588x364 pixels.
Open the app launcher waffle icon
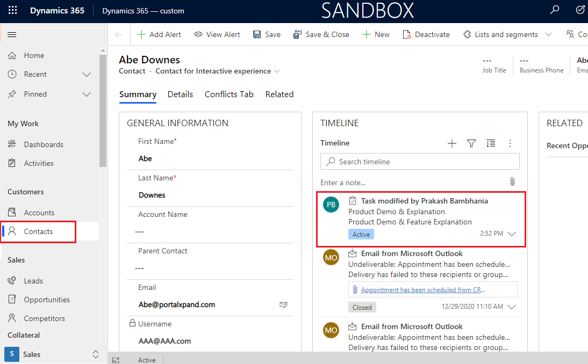(13, 11)
